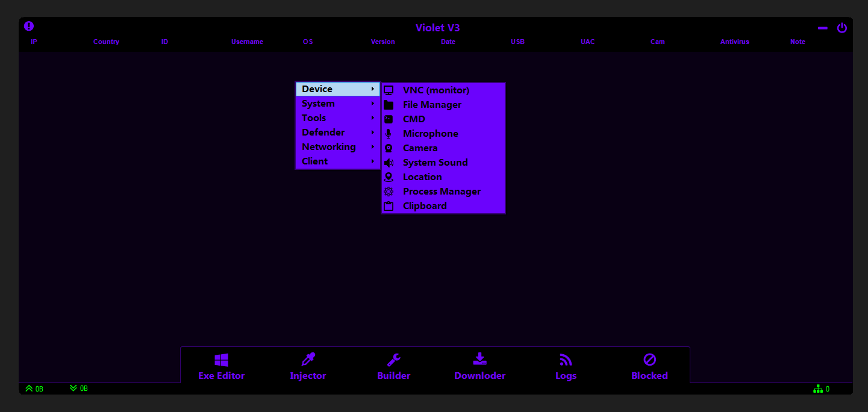This screenshot has width=868, height=412.
Task: Click the feed icon above Logs
Action: 566,360
